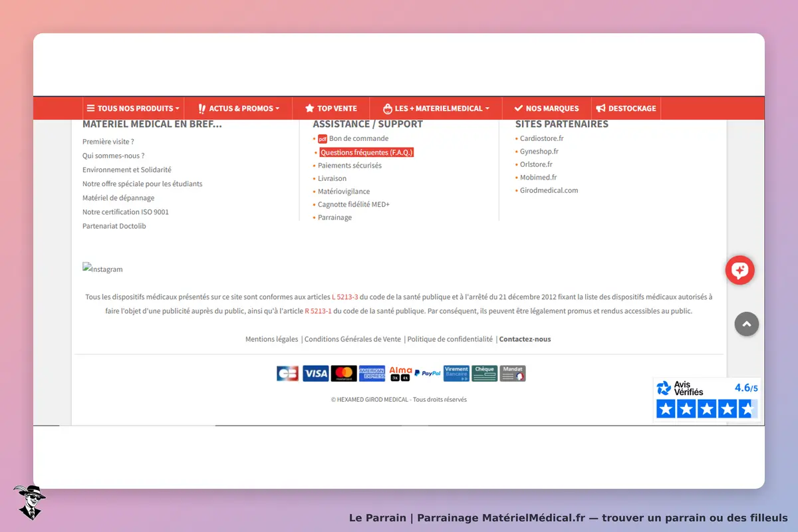Open Conditions Générales de Vente

point(353,339)
